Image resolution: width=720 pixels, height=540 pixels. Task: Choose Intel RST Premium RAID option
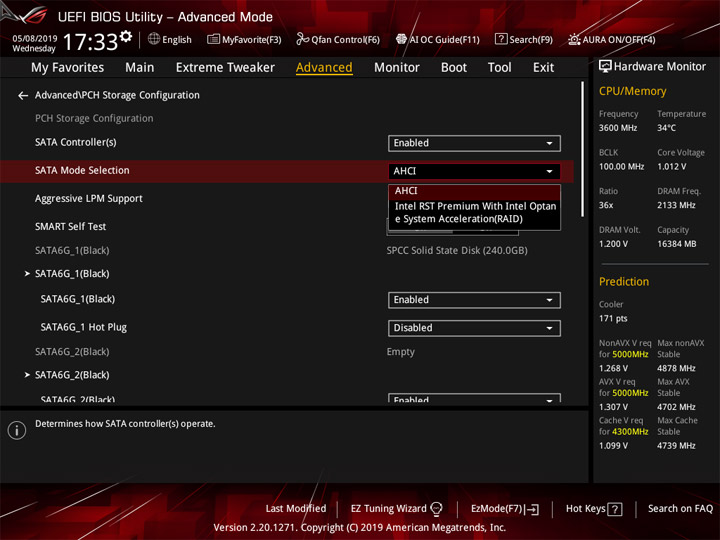click(474, 213)
